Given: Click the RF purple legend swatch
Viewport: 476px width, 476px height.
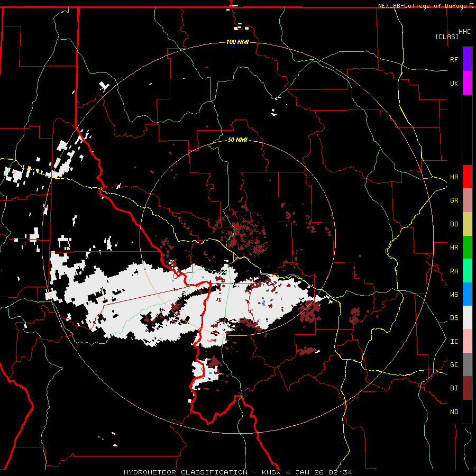Looking at the screenshot, I should pyautogui.click(x=467, y=59).
